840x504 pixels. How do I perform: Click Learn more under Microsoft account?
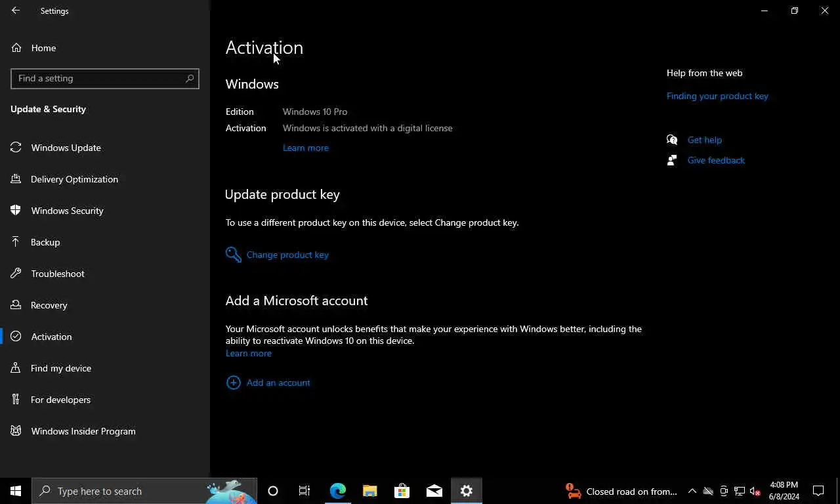pyautogui.click(x=249, y=353)
